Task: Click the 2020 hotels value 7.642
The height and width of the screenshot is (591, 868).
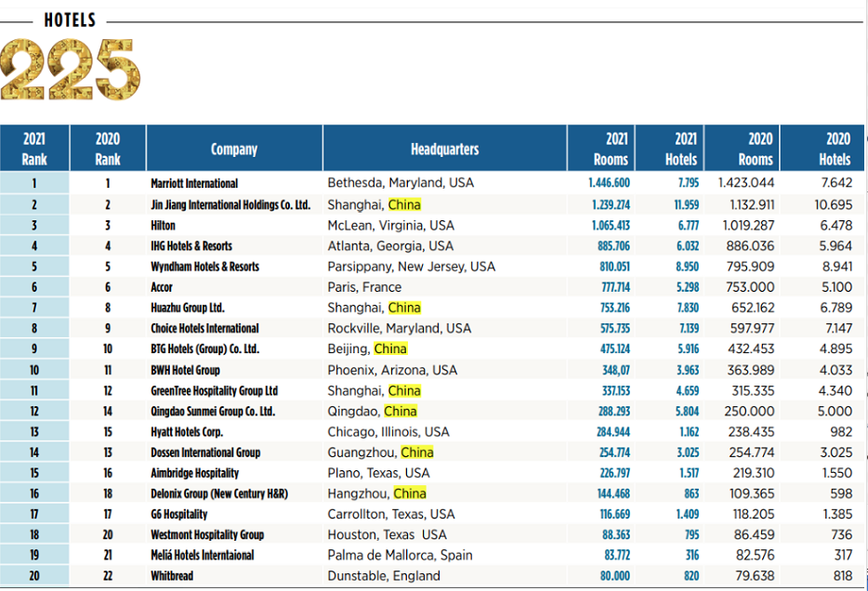Action: click(837, 183)
